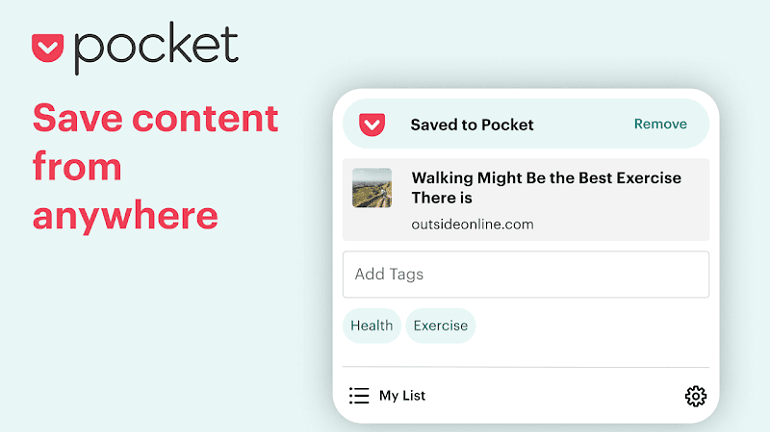
Task: Click the word anywhere in headline
Action: (125, 216)
